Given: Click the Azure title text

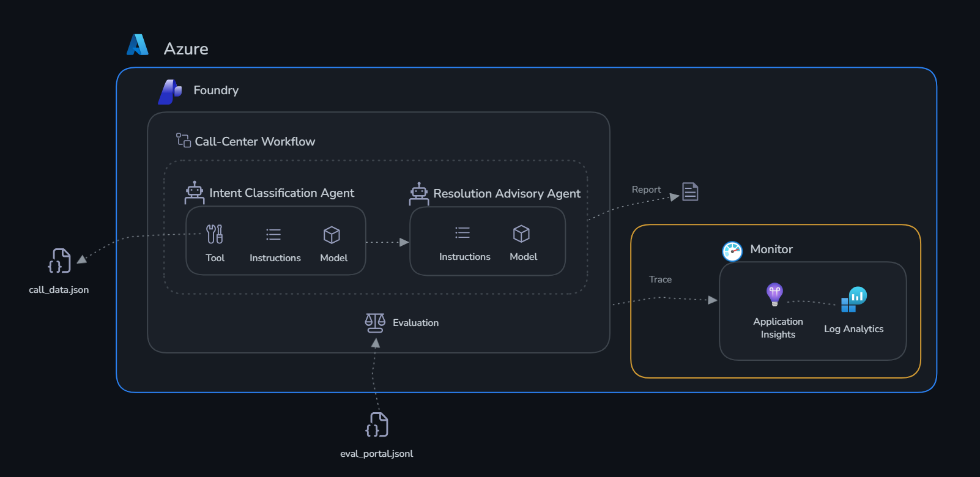Looking at the screenshot, I should click(x=186, y=49).
